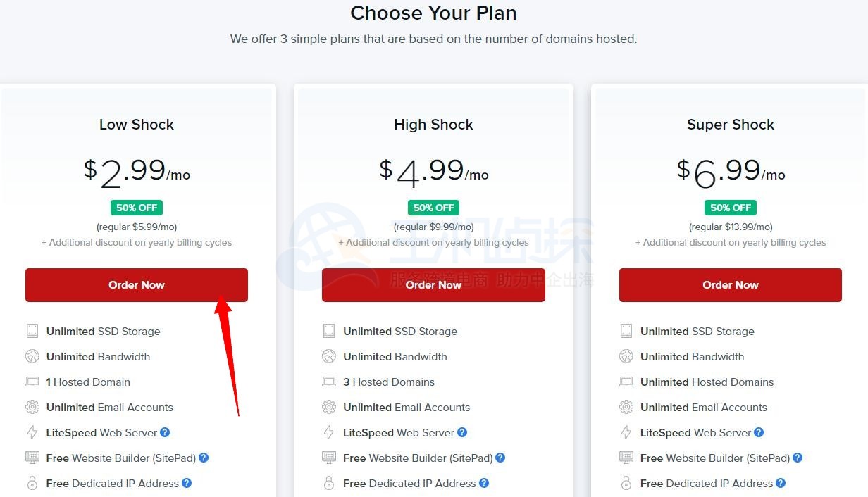Open LiteSpeed help icon in Super Shock plan
868x497 pixels.
759,432
